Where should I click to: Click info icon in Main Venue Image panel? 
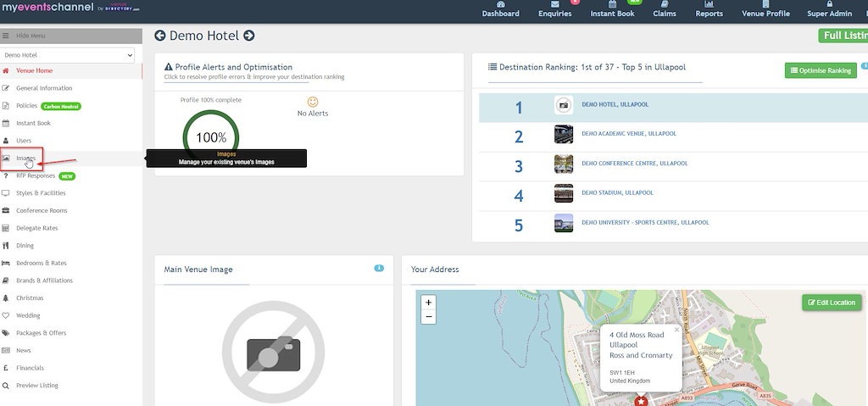pos(379,268)
